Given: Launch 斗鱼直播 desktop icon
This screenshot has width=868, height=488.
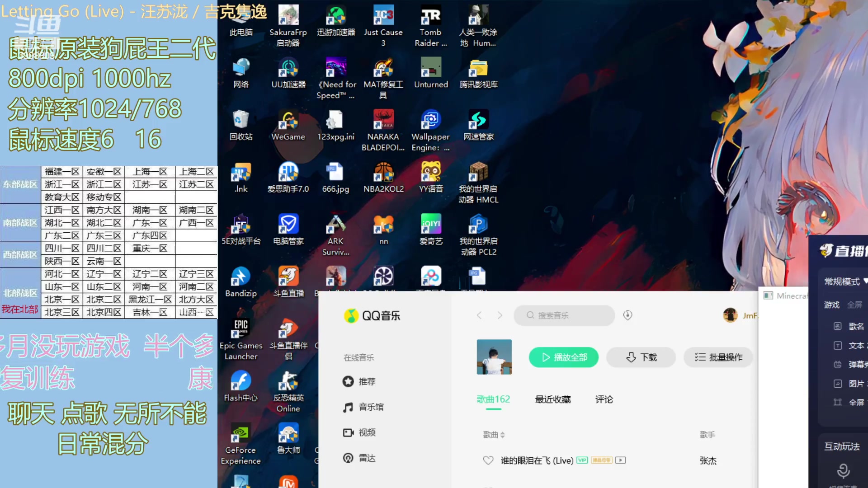Looking at the screenshot, I should pyautogui.click(x=288, y=282).
